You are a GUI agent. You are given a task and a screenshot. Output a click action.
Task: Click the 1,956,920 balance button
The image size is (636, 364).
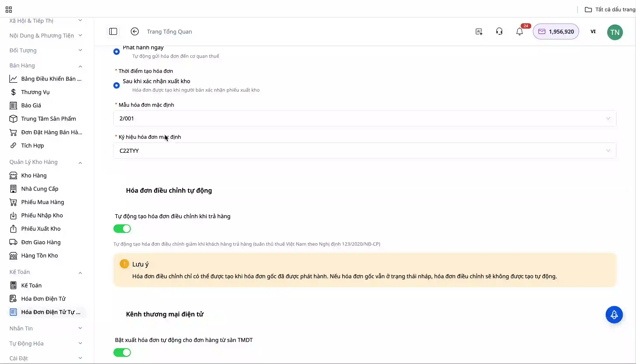(556, 31)
